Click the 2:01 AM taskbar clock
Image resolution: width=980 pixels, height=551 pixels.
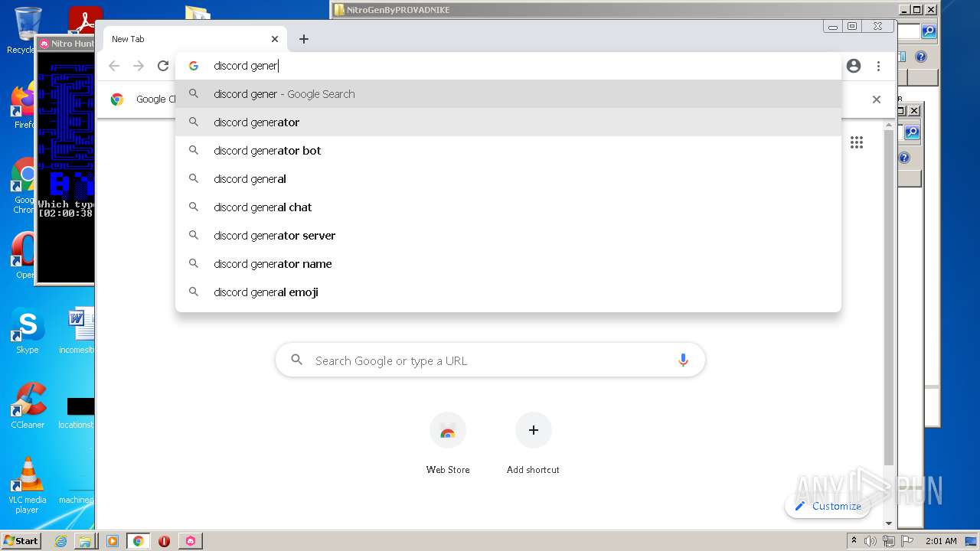pos(941,541)
